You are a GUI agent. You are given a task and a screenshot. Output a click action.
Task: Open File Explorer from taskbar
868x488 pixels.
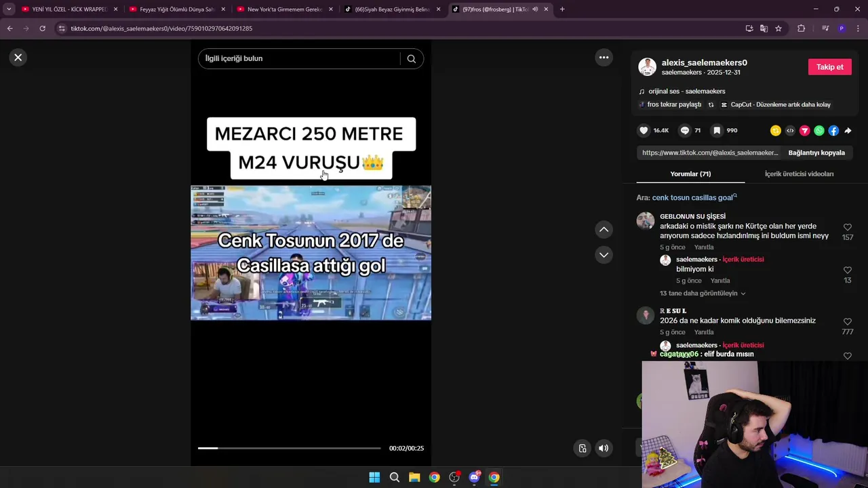point(414,477)
